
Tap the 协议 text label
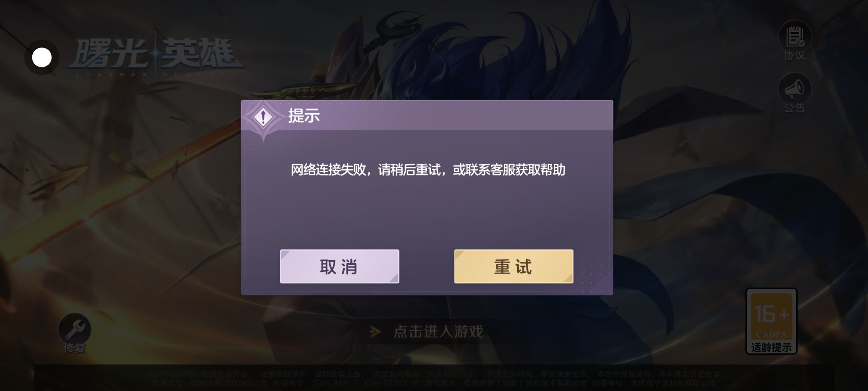point(795,55)
